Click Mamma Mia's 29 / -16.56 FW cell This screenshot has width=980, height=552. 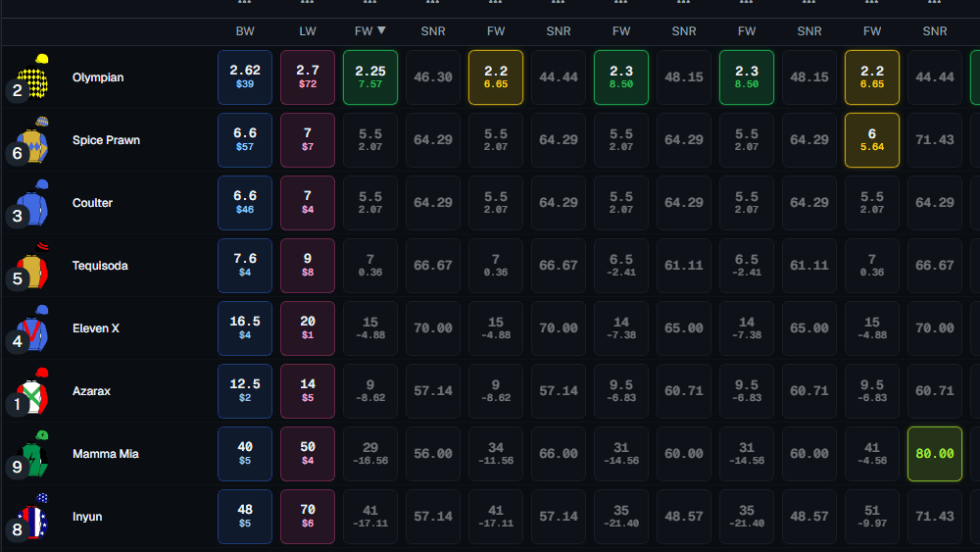(x=370, y=454)
